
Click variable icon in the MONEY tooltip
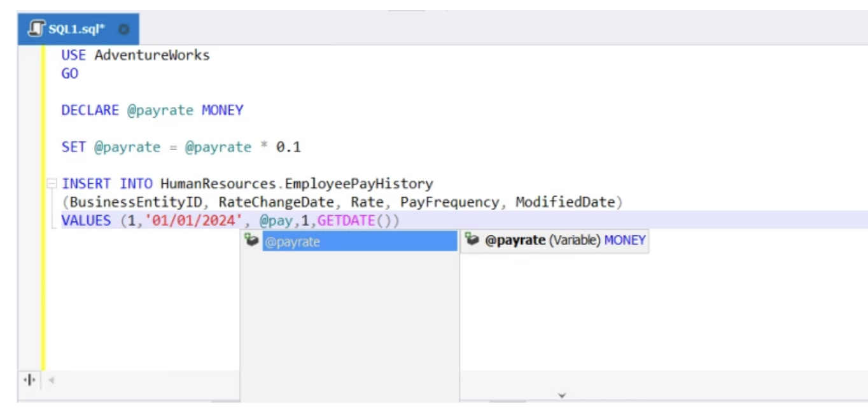pos(472,239)
